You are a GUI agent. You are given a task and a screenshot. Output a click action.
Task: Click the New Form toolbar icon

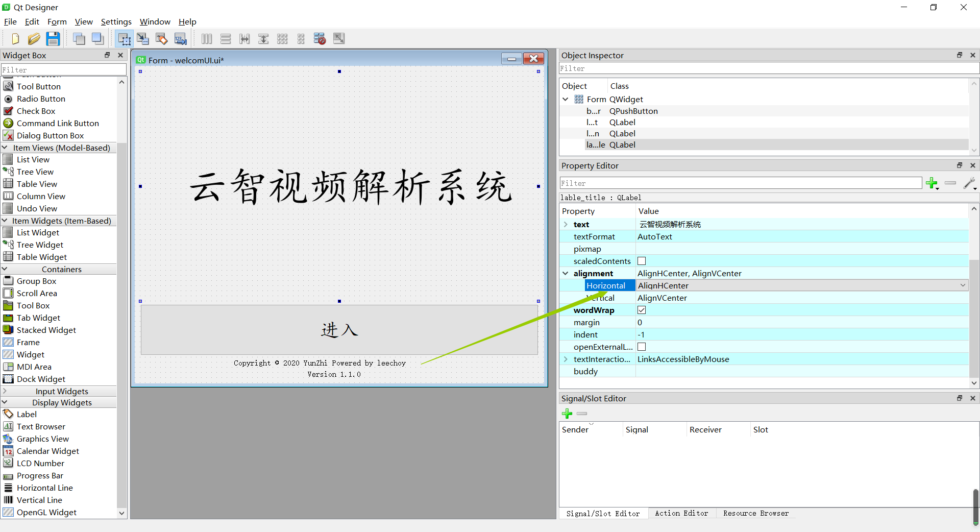click(15, 39)
